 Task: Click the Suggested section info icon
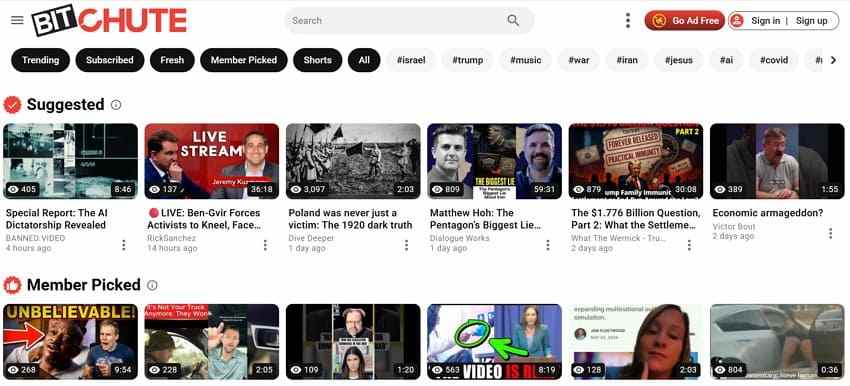click(x=116, y=105)
